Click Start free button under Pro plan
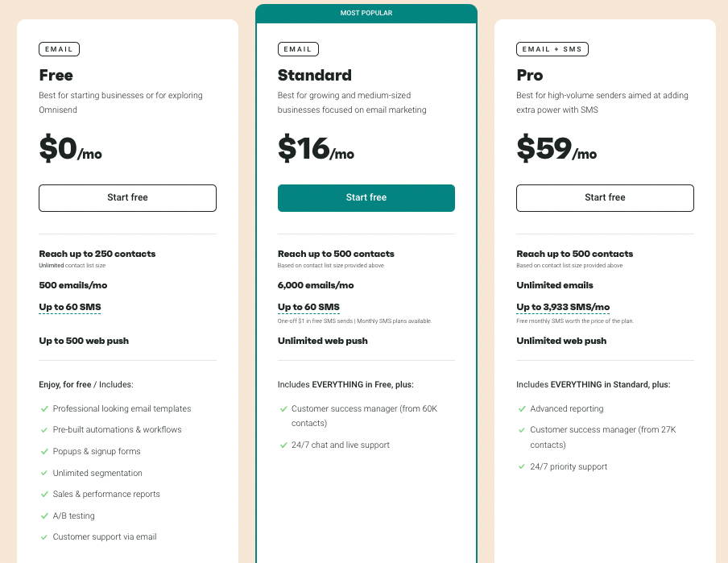Screen dimensions: 728x563 point(605,198)
